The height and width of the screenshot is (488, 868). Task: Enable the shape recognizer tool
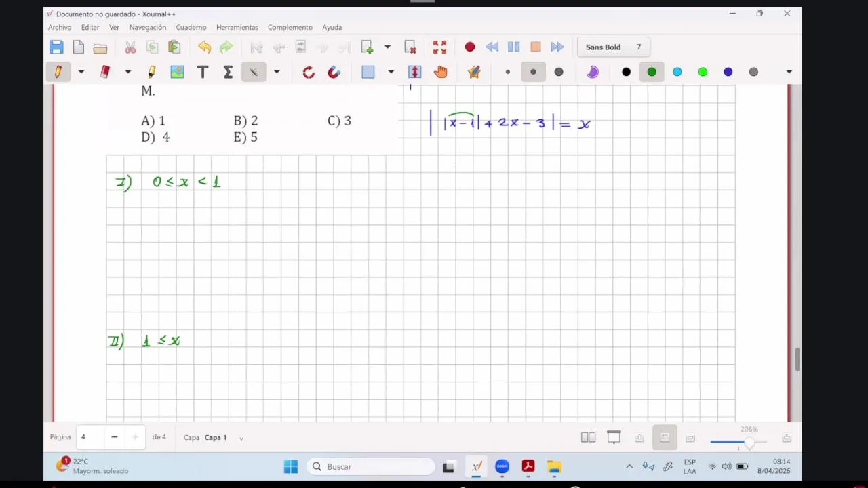(x=309, y=72)
